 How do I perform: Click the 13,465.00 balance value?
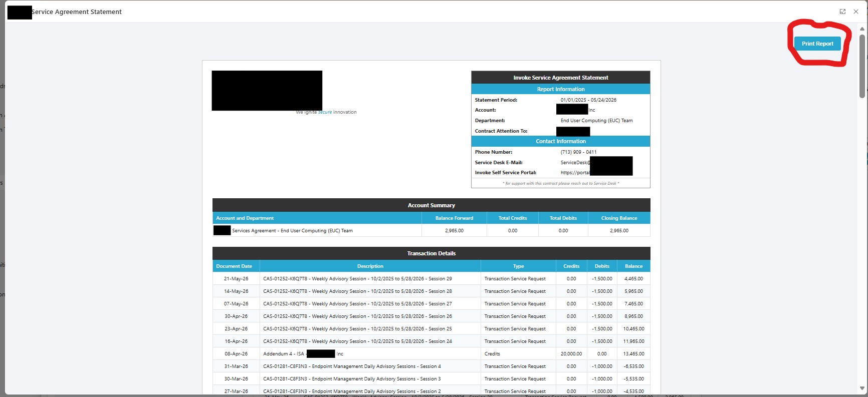point(633,354)
